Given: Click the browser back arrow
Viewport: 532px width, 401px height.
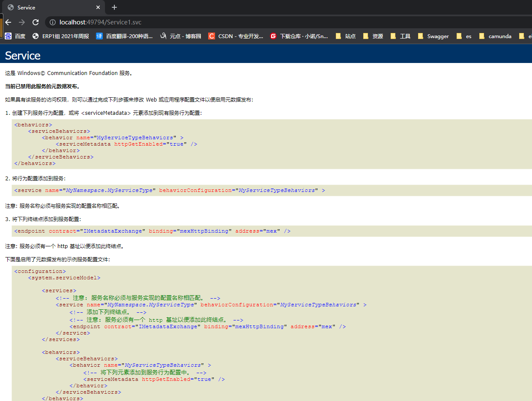Looking at the screenshot, I should [x=8, y=22].
